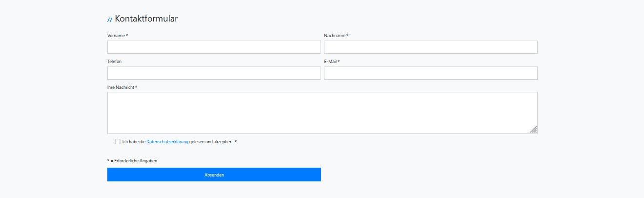Click the Ihre Nachricht * label

(122, 88)
